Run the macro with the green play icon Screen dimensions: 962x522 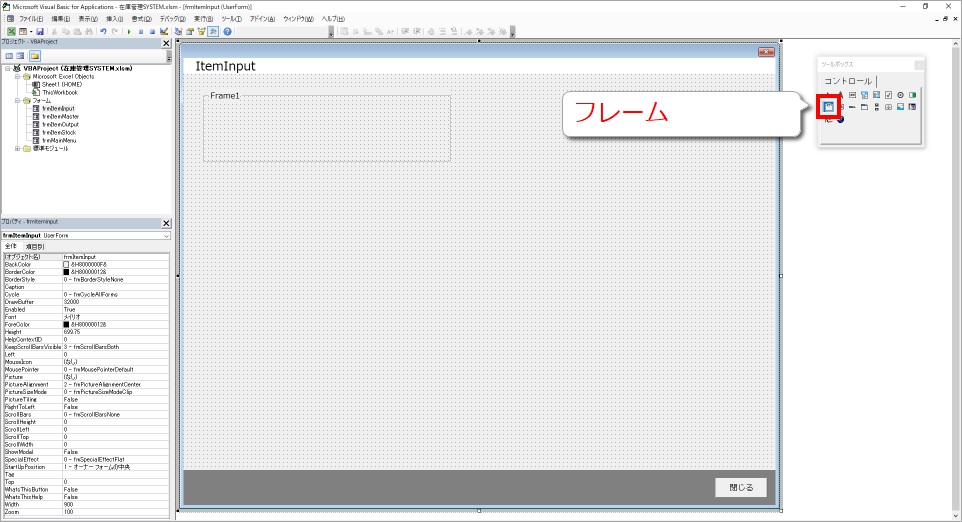pos(129,31)
